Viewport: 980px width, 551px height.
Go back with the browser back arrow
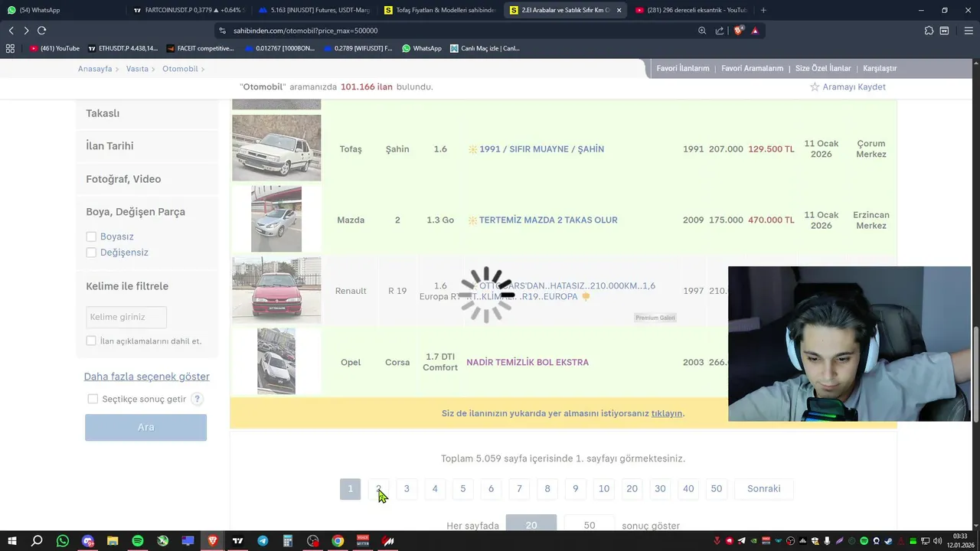click(x=11, y=31)
